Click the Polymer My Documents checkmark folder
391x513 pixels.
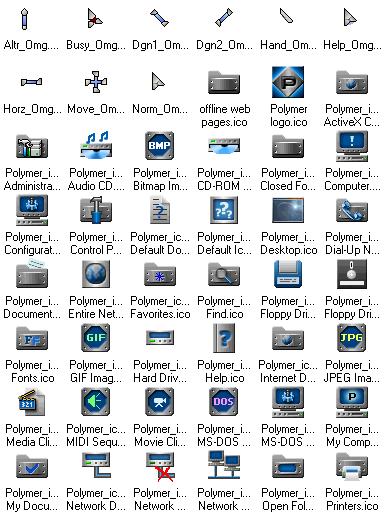point(32,467)
